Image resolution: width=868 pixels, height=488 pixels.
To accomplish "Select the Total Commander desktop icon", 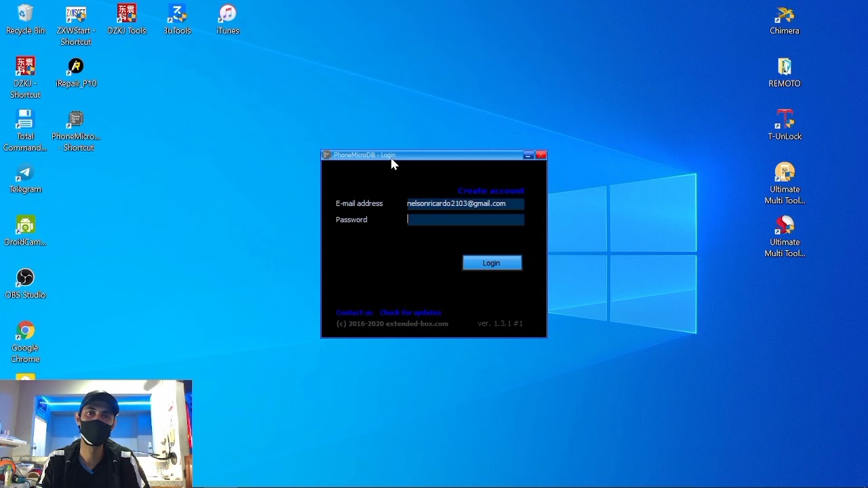I will coord(25,131).
